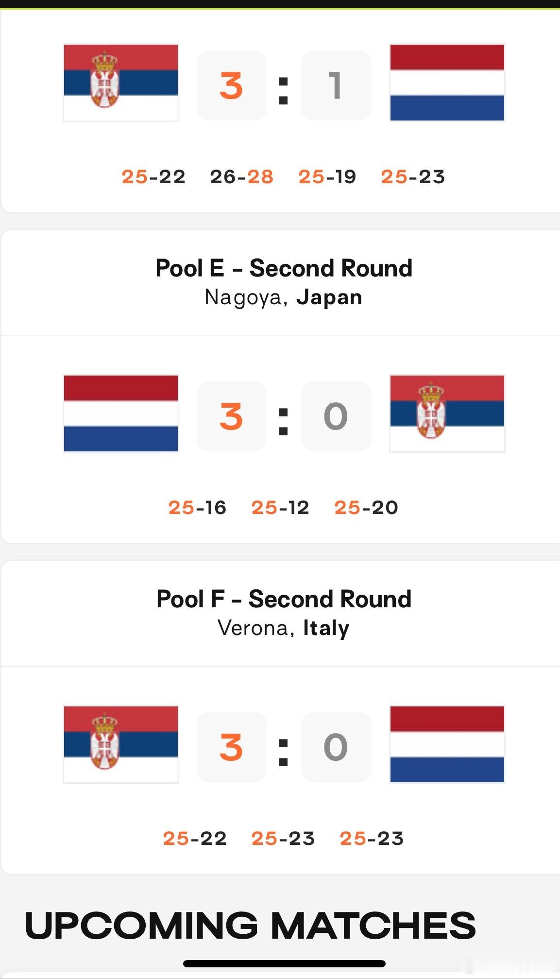
Task: Tap the Serbia flag in the 3:1 match
Action: click(121, 83)
